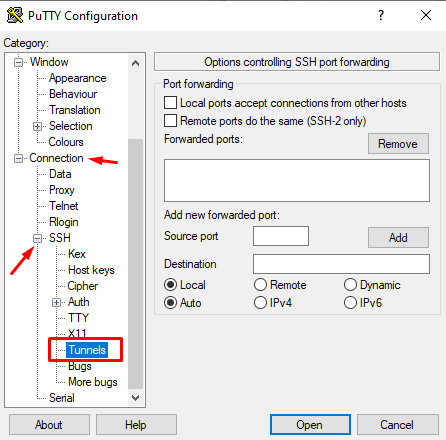Screen dimensions: 446x440
Task: Enable local ports accept connections from other hosts
Action: pos(170,103)
